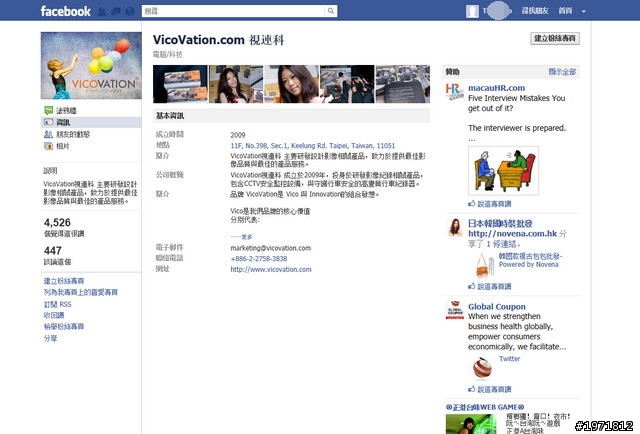Screen dimensions: 640x434
Task: Like the Novena fashion wholesale page
Action: (x=489, y=286)
